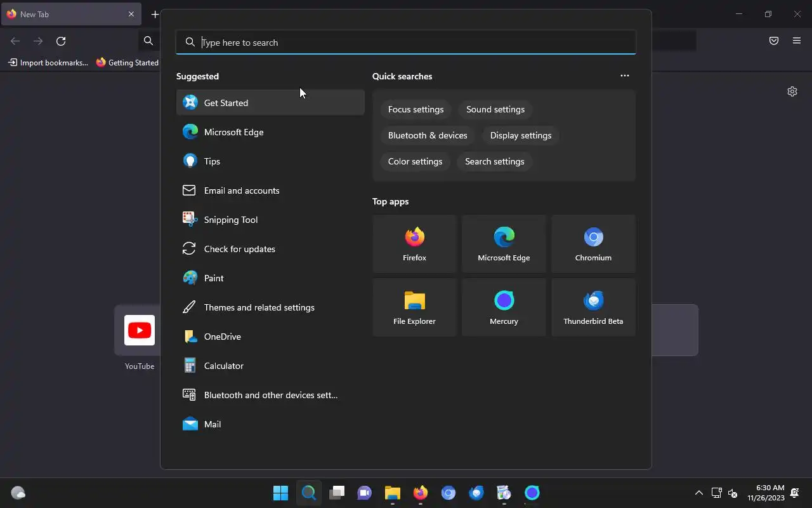This screenshot has width=812, height=508.
Task: Open the Tips app suggestion
Action: point(270,161)
